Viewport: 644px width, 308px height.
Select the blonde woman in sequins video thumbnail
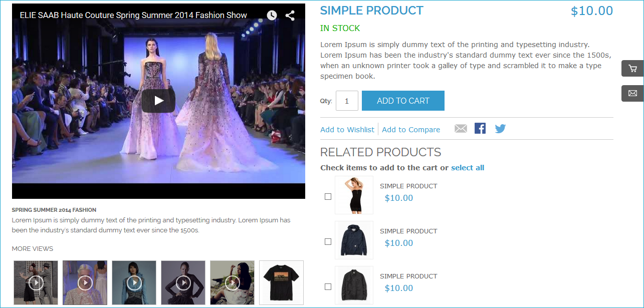85,282
